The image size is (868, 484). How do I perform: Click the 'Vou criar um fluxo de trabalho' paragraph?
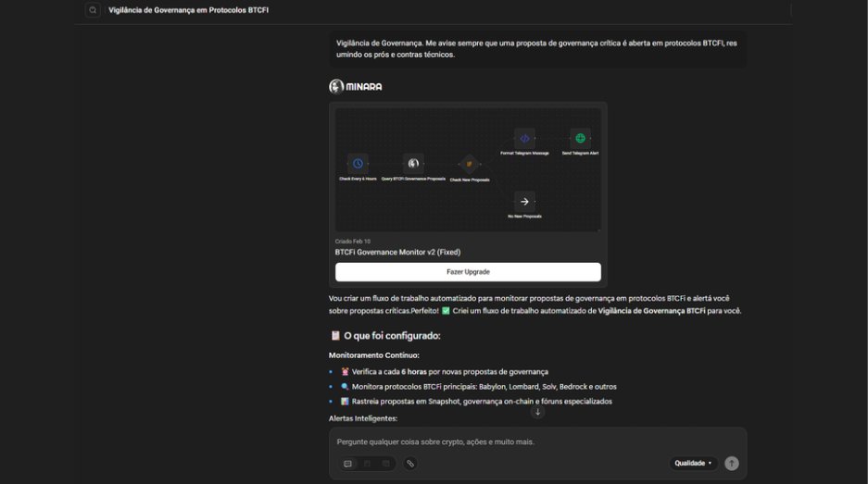(x=535, y=304)
